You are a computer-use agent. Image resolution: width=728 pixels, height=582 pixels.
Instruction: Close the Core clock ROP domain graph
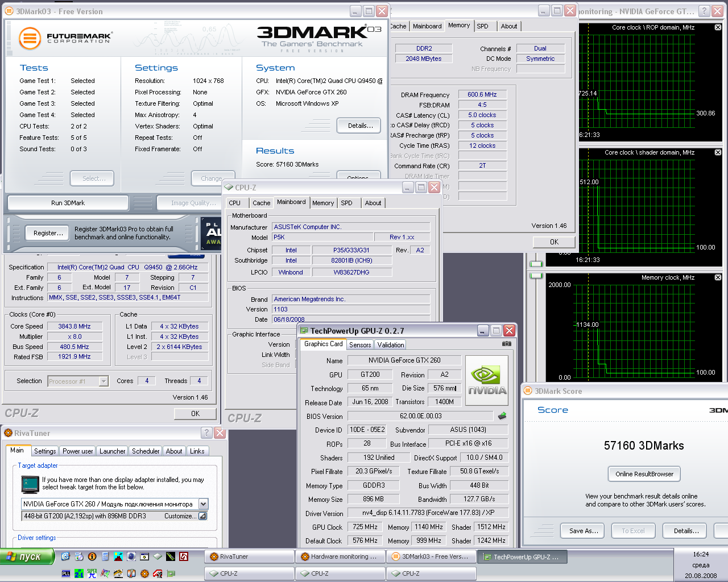(718, 27)
